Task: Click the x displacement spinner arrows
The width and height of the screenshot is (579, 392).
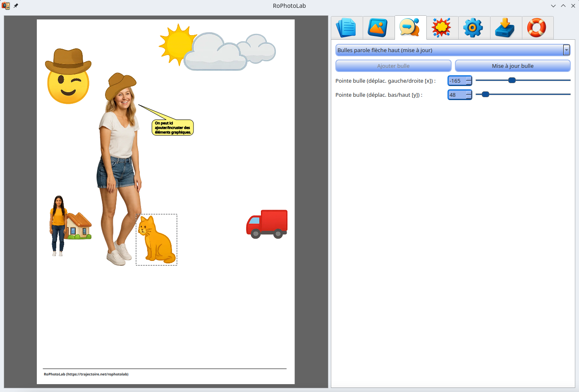Action: (469, 81)
